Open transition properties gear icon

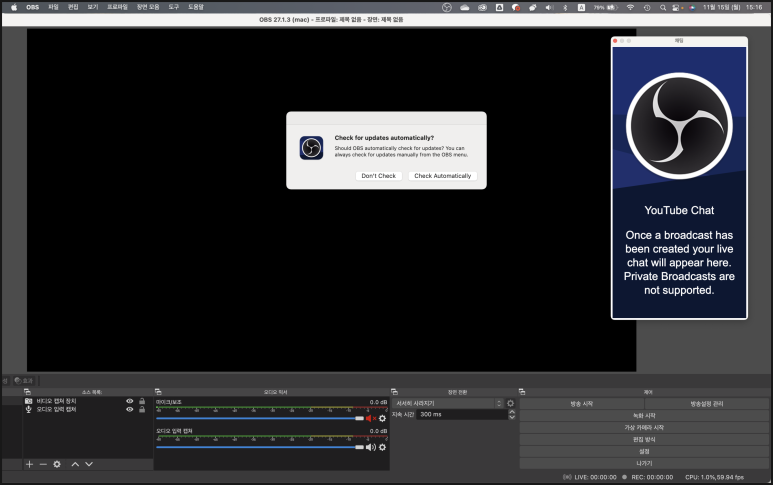tap(511, 403)
